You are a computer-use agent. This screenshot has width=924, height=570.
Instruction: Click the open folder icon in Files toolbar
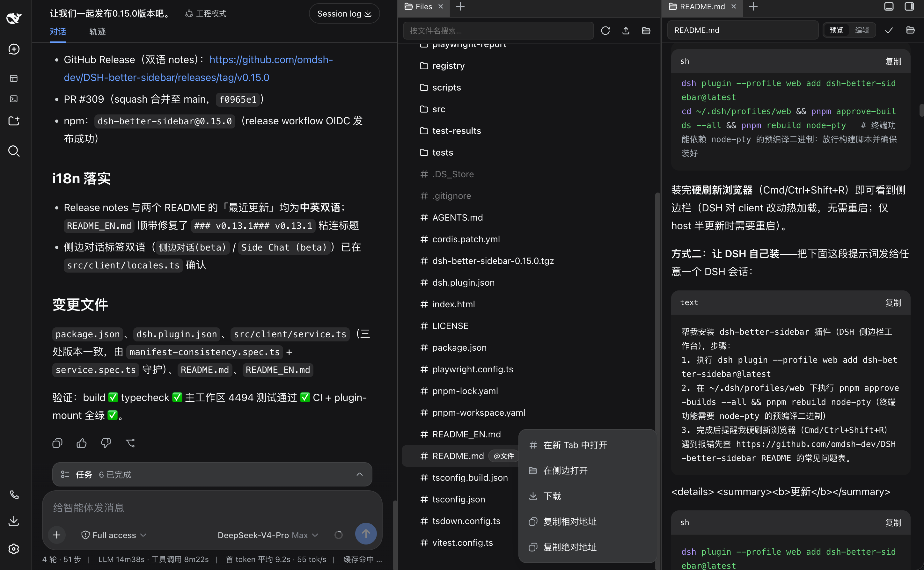coord(646,31)
